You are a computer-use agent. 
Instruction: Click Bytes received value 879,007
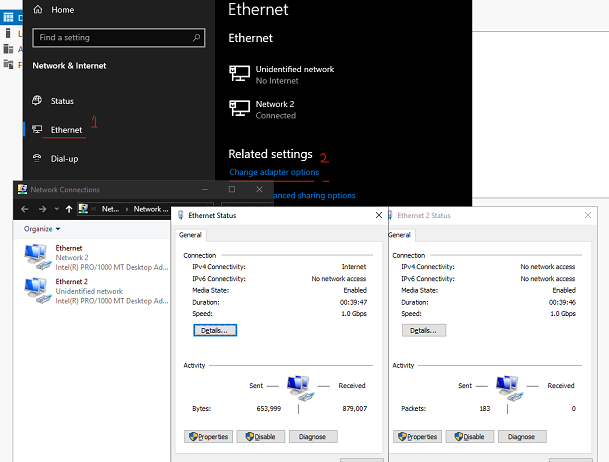tap(355, 408)
